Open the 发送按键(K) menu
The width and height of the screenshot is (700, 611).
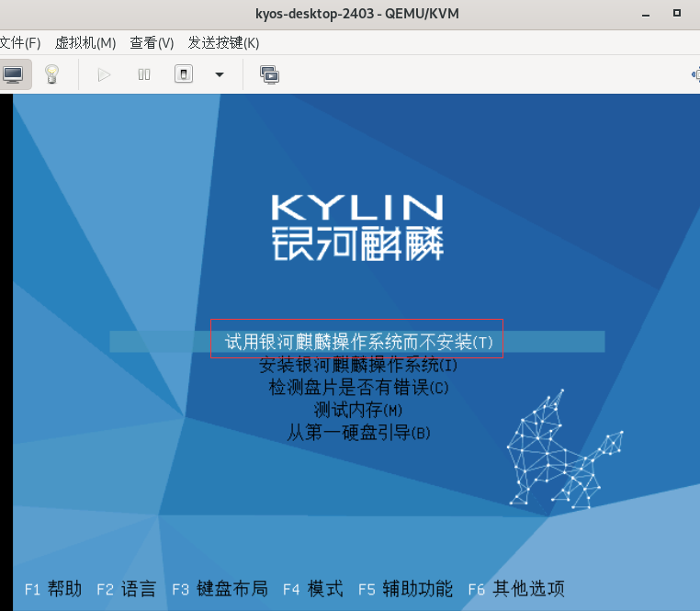223,43
